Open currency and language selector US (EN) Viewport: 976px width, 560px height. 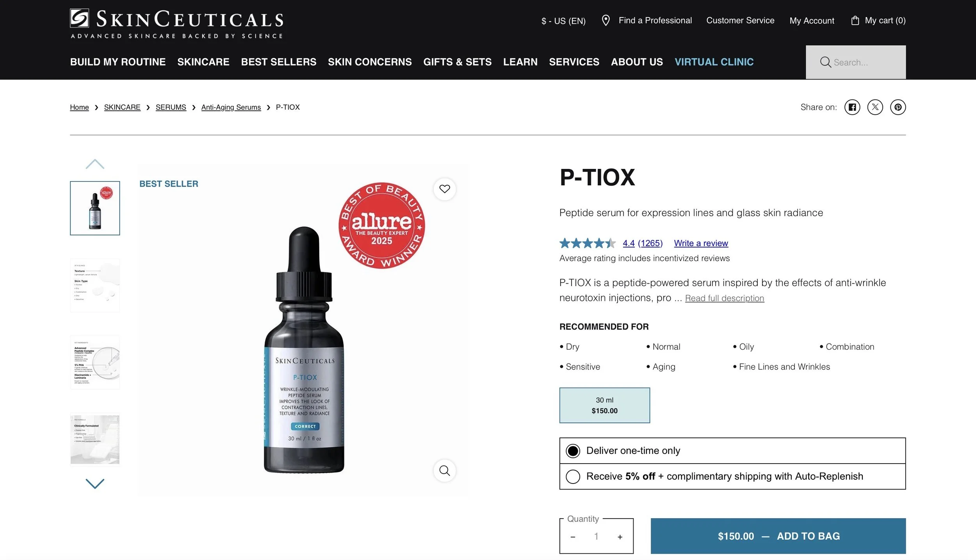click(563, 21)
